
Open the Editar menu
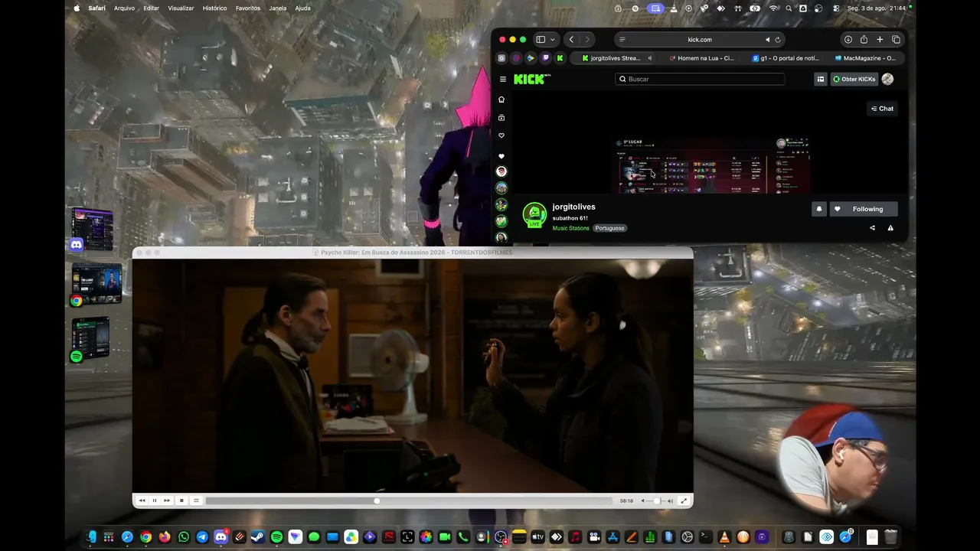point(152,8)
